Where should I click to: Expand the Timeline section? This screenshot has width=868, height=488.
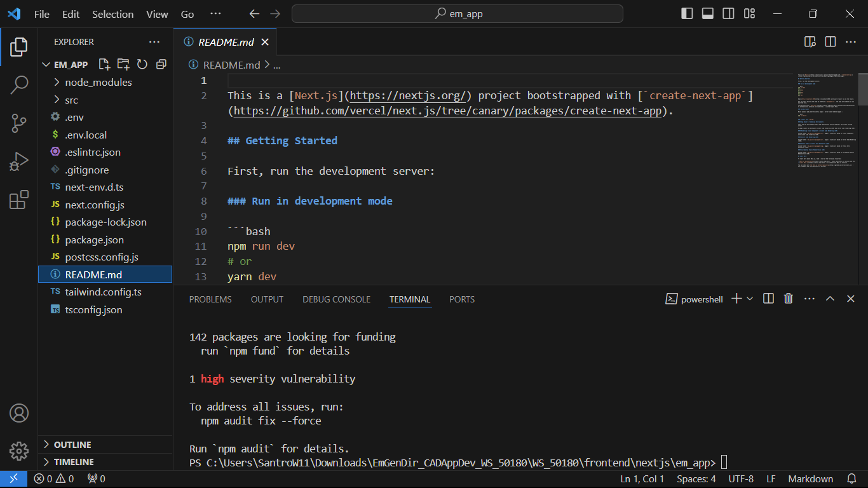[105, 462]
